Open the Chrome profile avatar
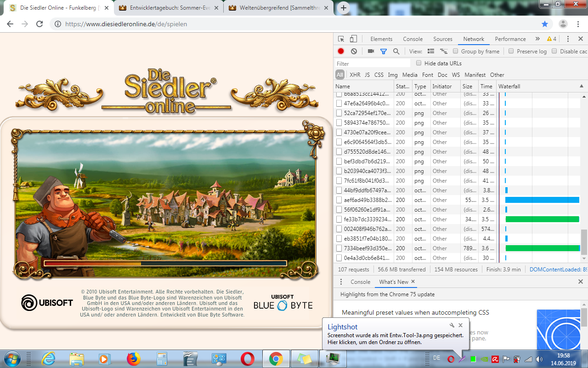The image size is (588, 368). coord(563,24)
